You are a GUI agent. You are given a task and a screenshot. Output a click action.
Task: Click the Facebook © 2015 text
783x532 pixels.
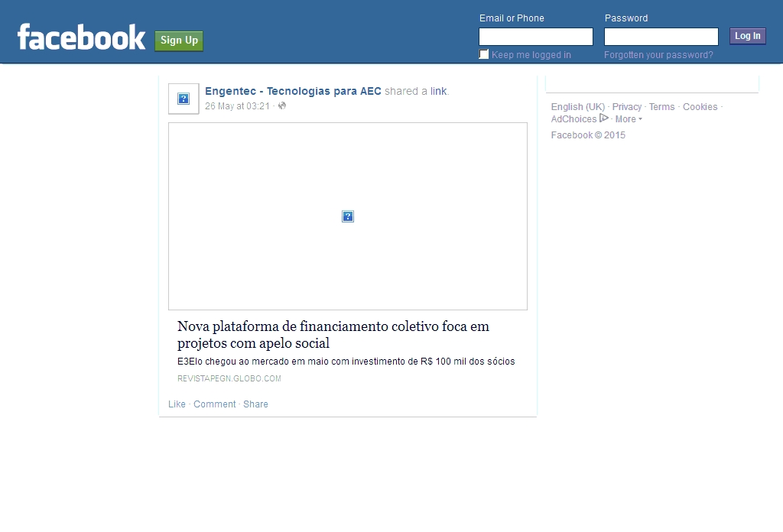588,135
